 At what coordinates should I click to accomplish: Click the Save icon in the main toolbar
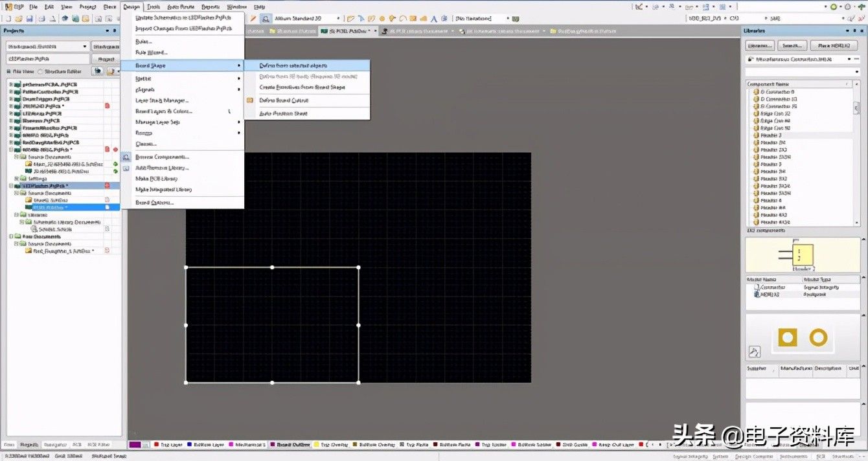click(30, 19)
